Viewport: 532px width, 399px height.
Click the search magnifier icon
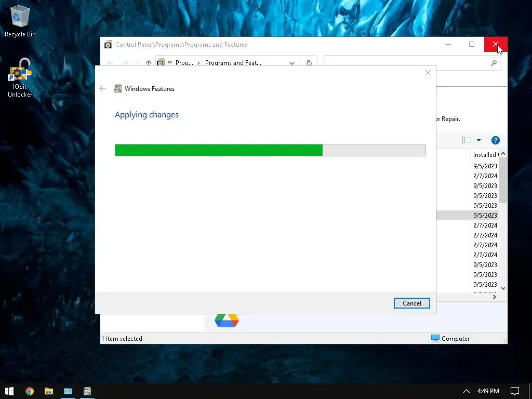[494, 63]
